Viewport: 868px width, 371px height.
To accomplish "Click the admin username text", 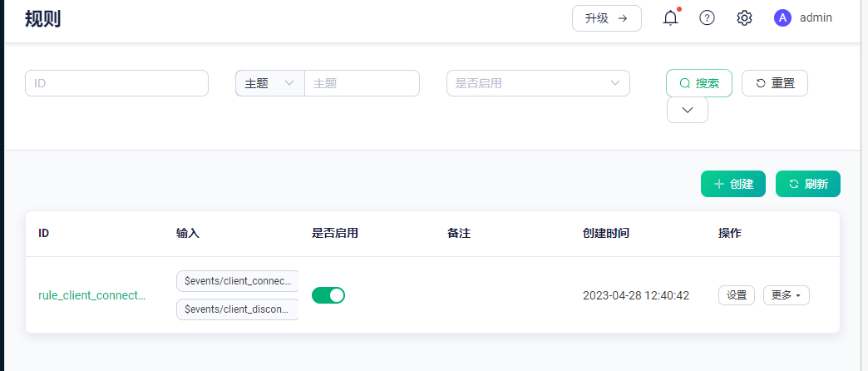I will pos(816,17).
